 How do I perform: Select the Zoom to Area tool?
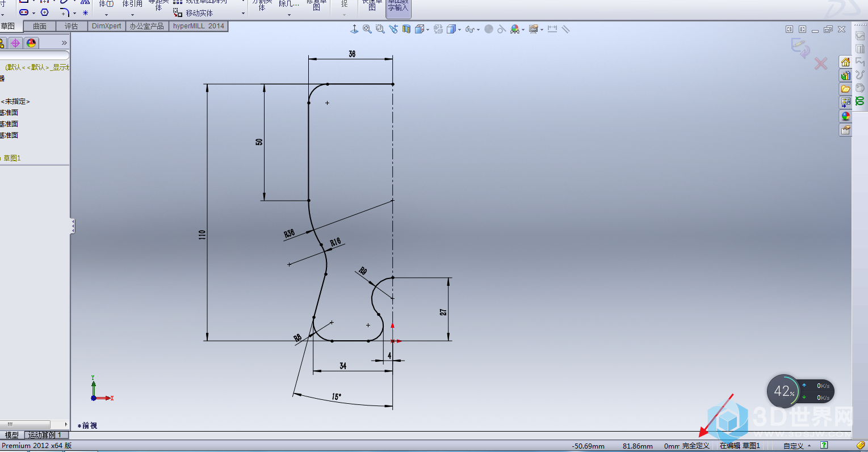point(380,29)
